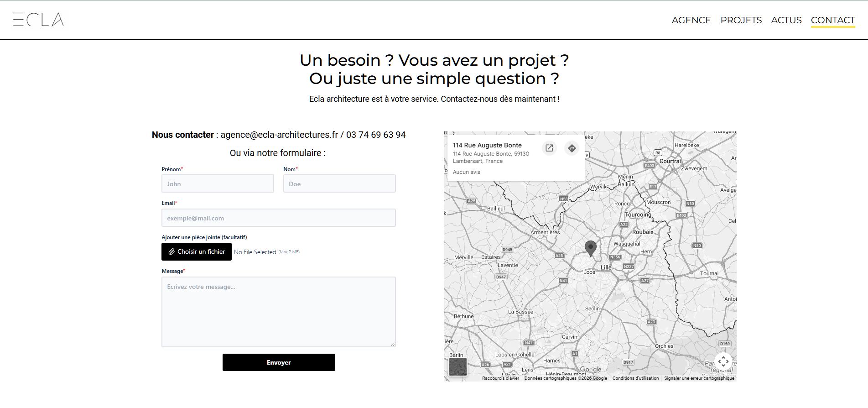Click the Prénom input field

click(x=218, y=184)
